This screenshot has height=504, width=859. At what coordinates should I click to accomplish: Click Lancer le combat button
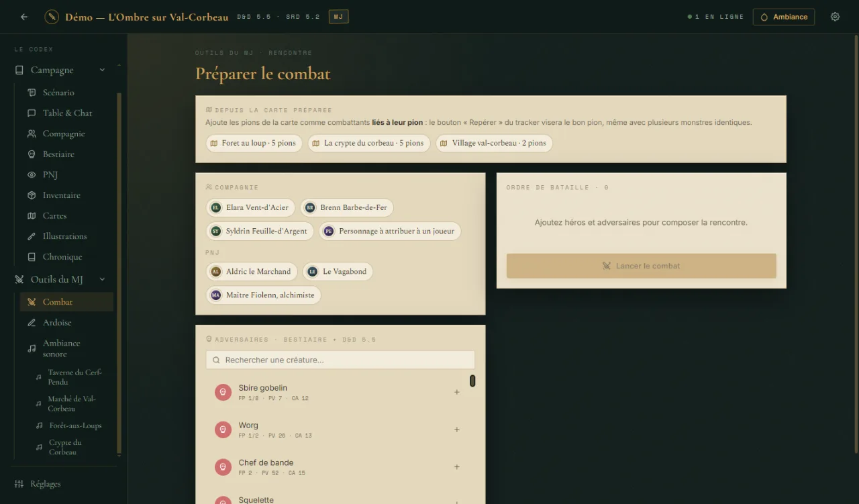(x=642, y=266)
